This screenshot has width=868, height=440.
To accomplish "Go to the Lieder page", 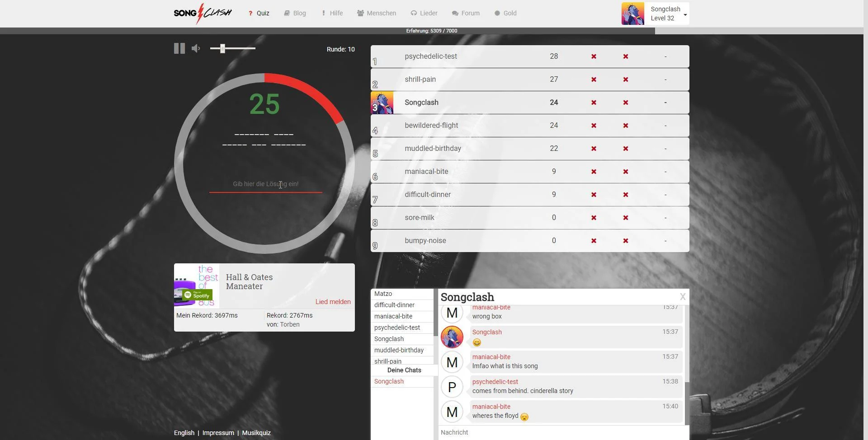I will pyautogui.click(x=424, y=13).
